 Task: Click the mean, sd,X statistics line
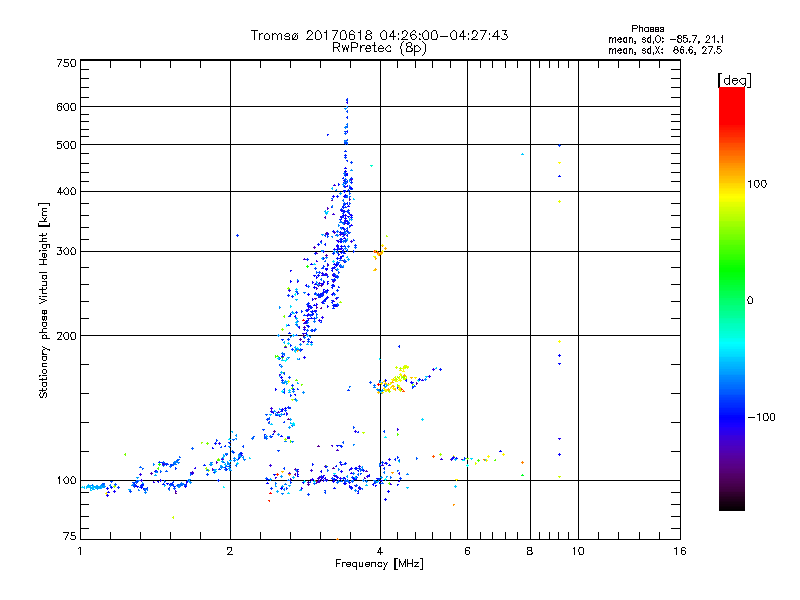(665, 49)
